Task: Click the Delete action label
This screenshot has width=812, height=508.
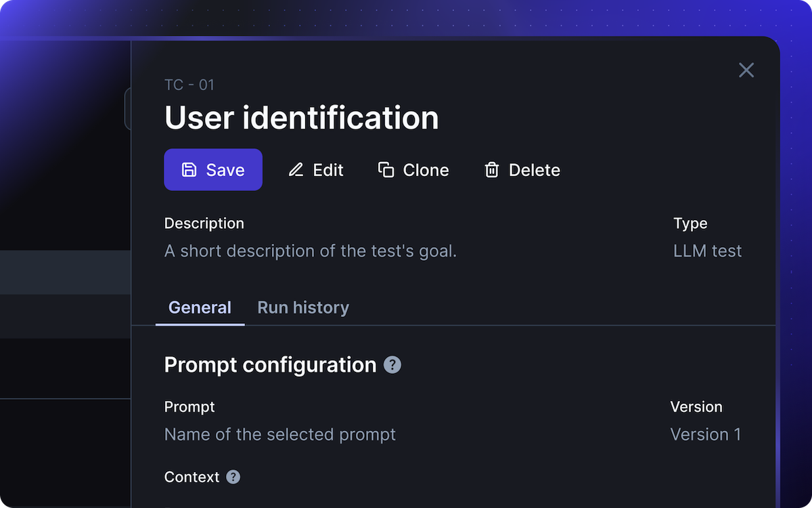Action: 534,170
